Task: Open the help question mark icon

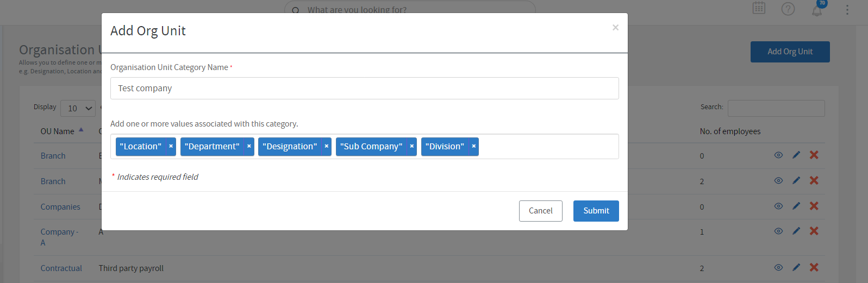Action: (x=788, y=9)
